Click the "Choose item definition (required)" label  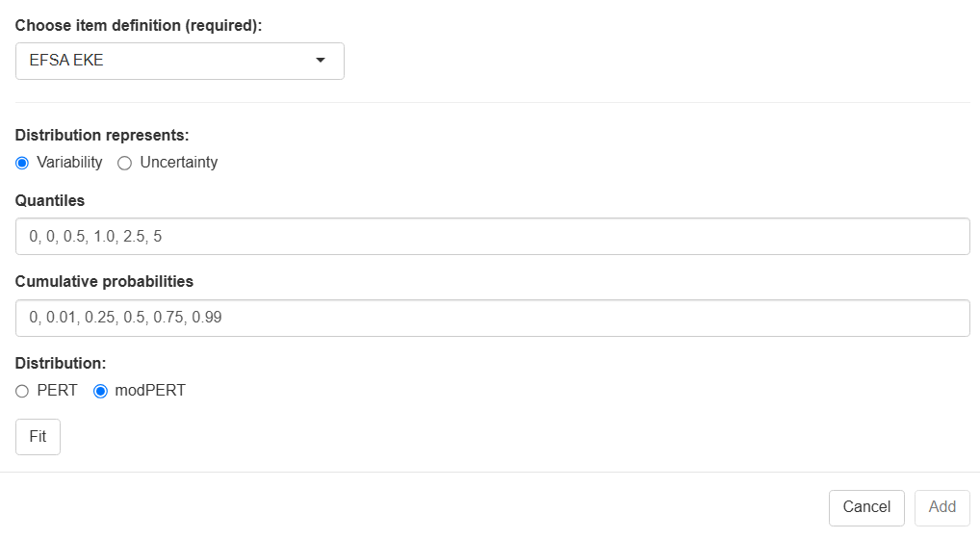pos(139,25)
